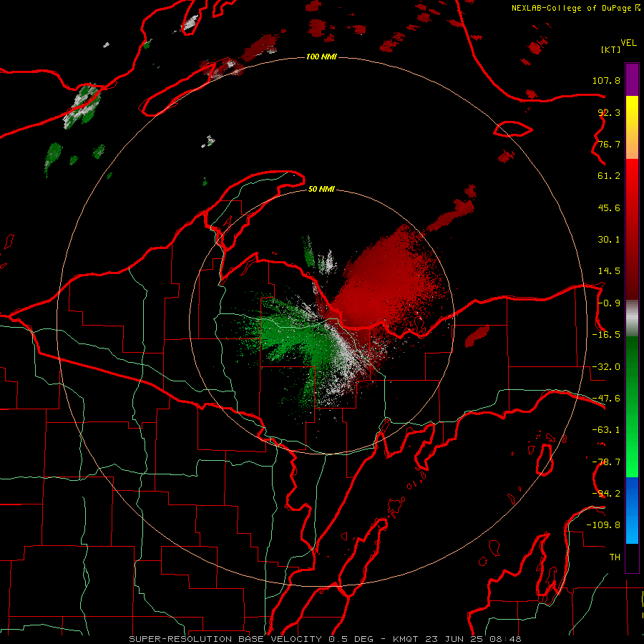Click the -109.8 scale value
The width and height of the screenshot is (644, 644).
(603, 525)
